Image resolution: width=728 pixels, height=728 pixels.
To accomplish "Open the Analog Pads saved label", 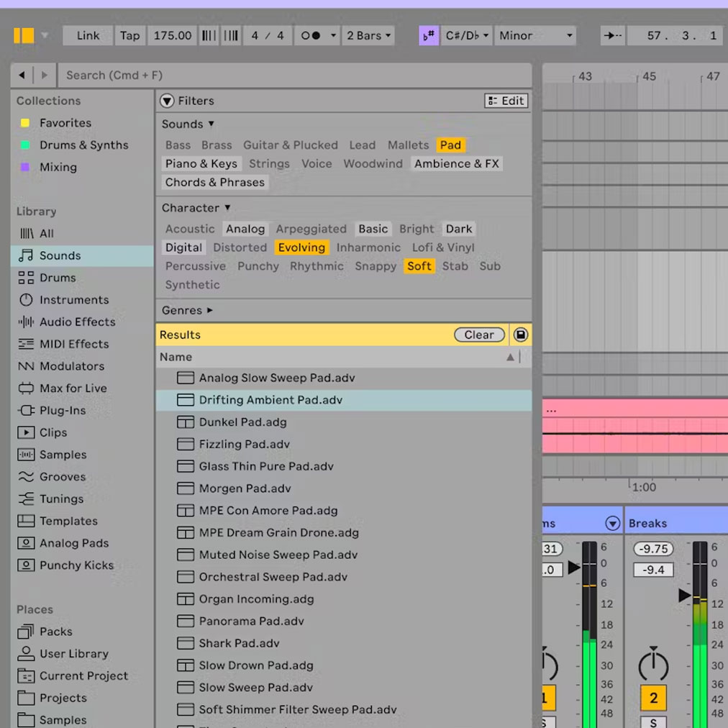I will (82, 543).
